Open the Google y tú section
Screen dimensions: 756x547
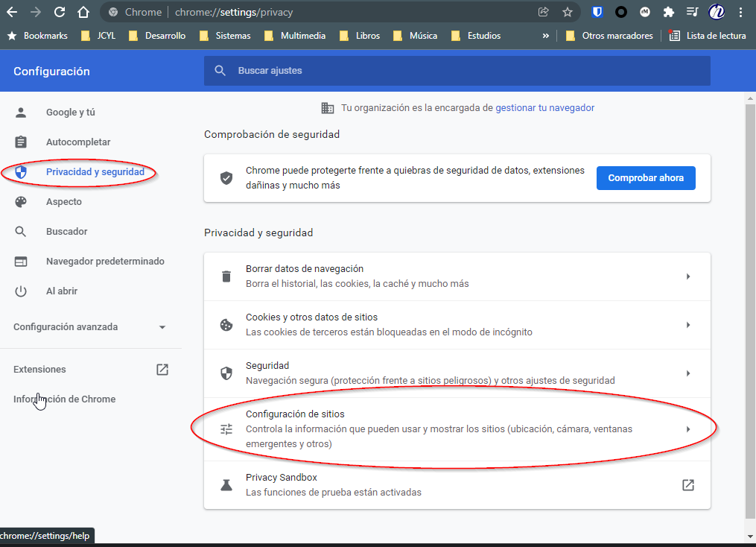click(x=71, y=113)
